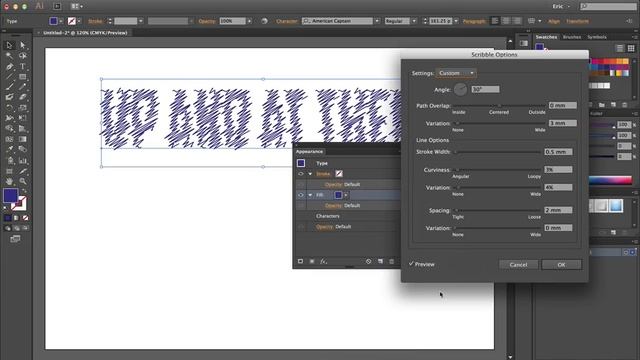Image resolution: width=640 pixels, height=360 pixels.
Task: Click the Stroke Width slider track
Action: click(498, 152)
